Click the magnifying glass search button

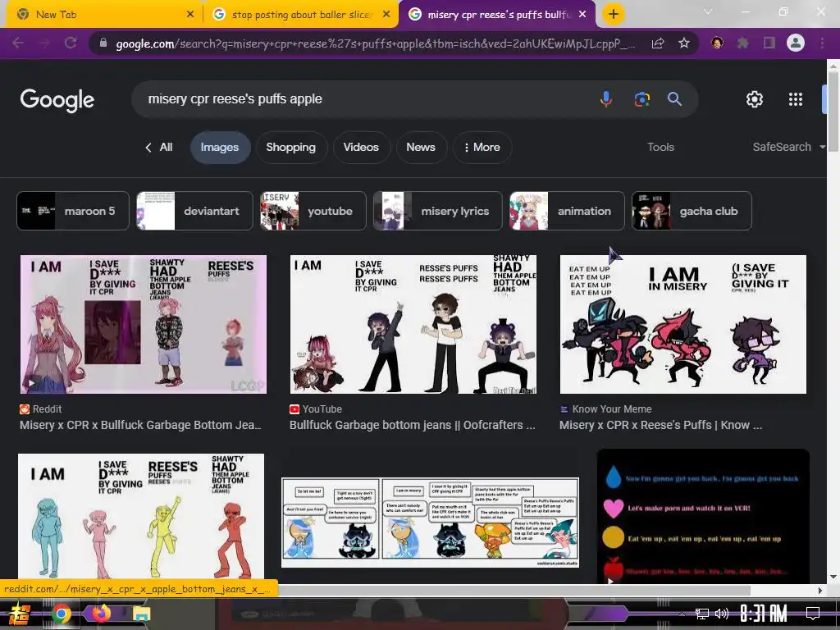click(674, 99)
